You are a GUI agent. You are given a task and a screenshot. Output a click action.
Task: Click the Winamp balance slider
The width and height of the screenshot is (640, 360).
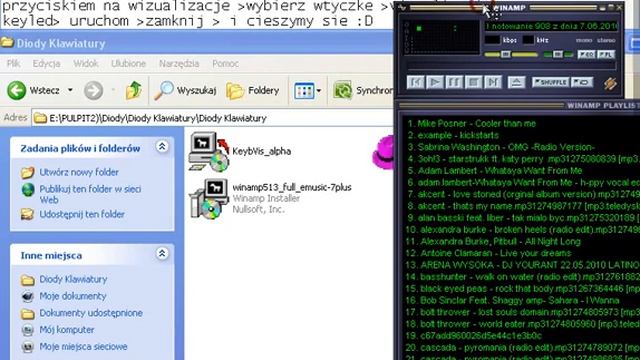pyautogui.click(x=558, y=54)
